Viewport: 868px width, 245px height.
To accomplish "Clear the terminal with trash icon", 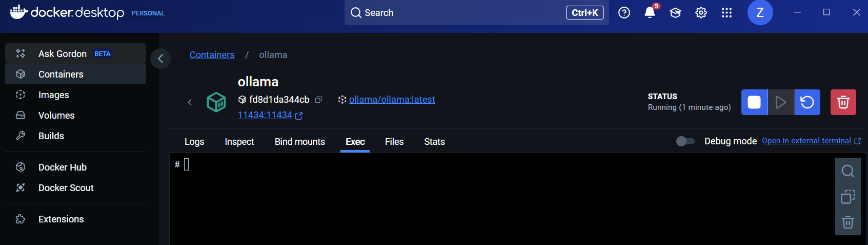I will (x=848, y=222).
